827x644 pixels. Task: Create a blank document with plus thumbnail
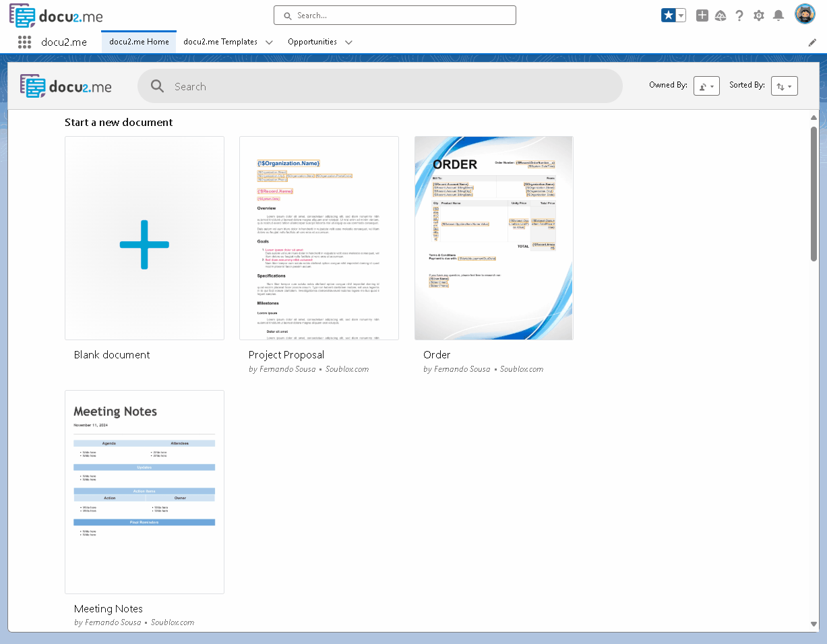coord(144,238)
